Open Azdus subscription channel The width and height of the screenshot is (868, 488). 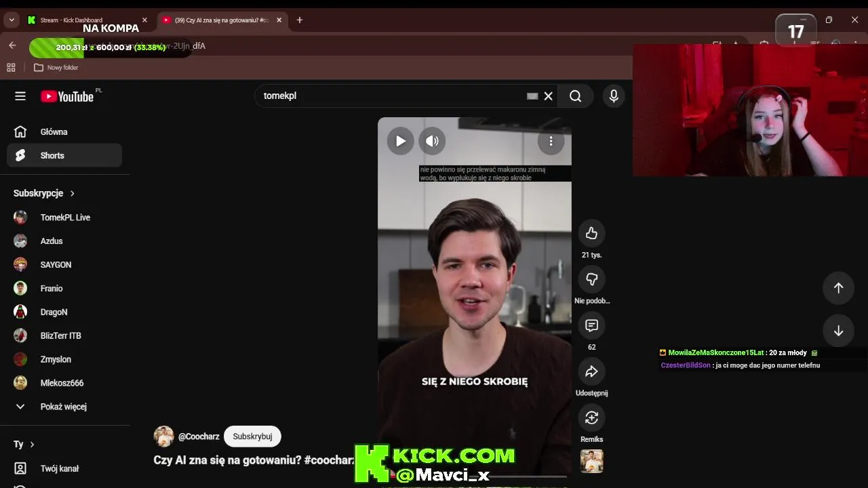coord(64,241)
